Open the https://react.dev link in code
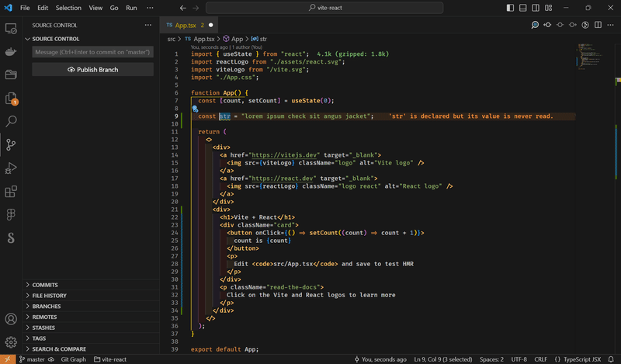Screen dimensions: 621x364 283,179
